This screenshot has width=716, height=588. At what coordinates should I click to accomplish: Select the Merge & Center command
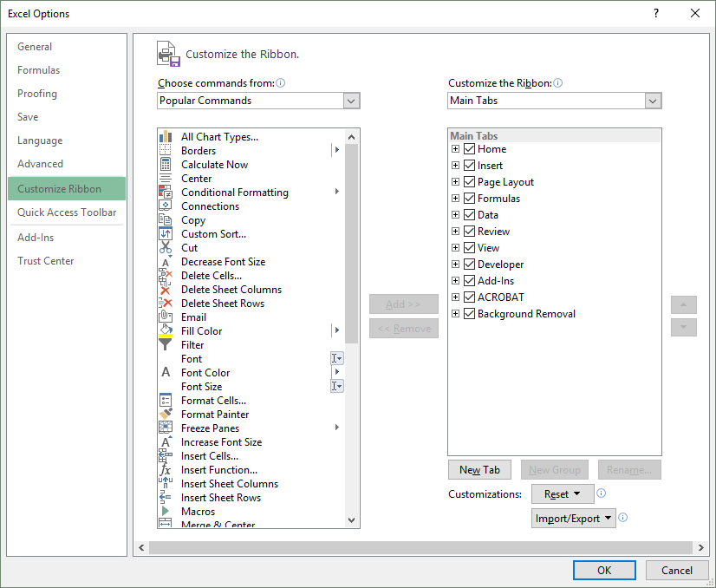pos(218,525)
